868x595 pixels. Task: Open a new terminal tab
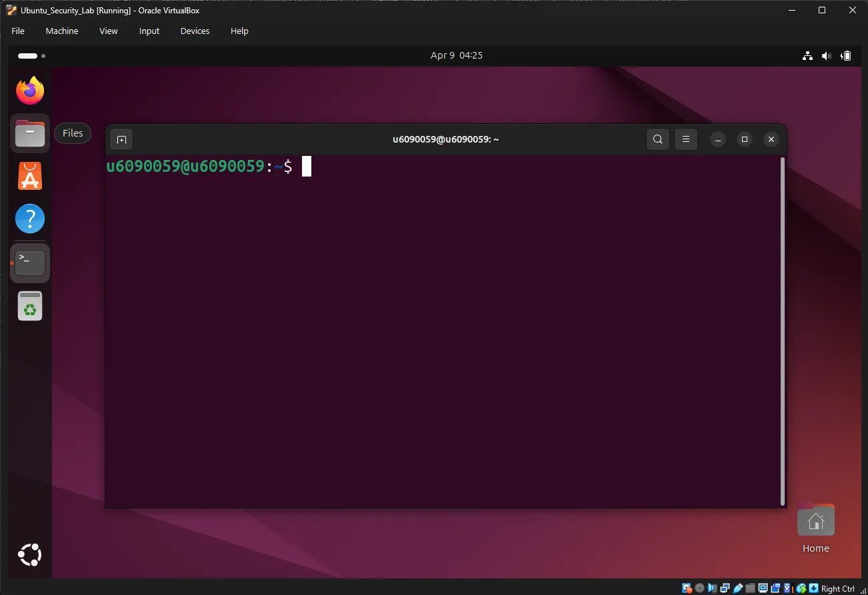click(121, 139)
